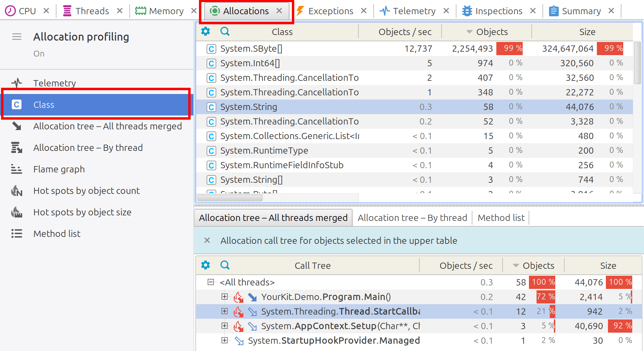644x351 pixels.
Task: Select lower tab Allocation tree – By thread
Action: tap(412, 217)
